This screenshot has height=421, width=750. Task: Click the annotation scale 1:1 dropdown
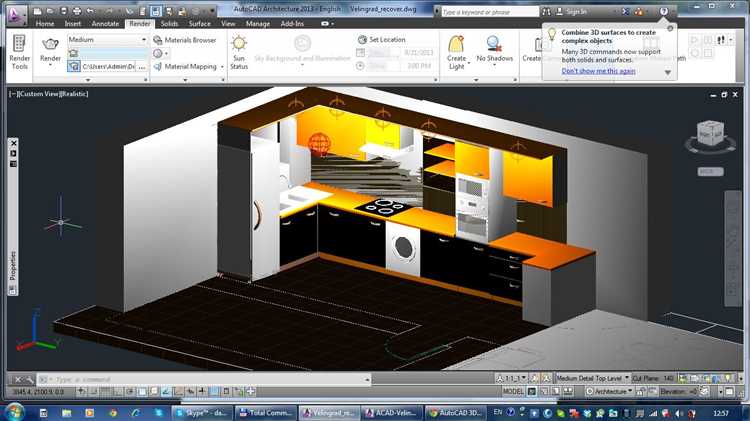tap(511, 378)
